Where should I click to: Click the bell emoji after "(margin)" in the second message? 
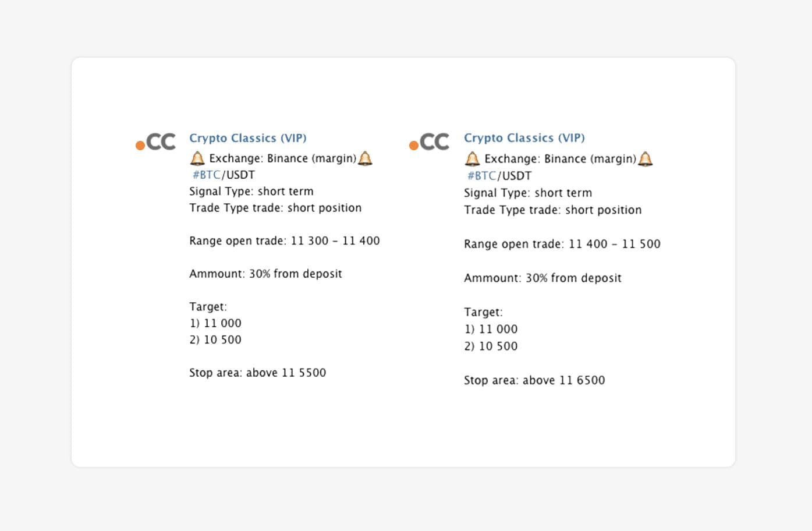click(645, 159)
